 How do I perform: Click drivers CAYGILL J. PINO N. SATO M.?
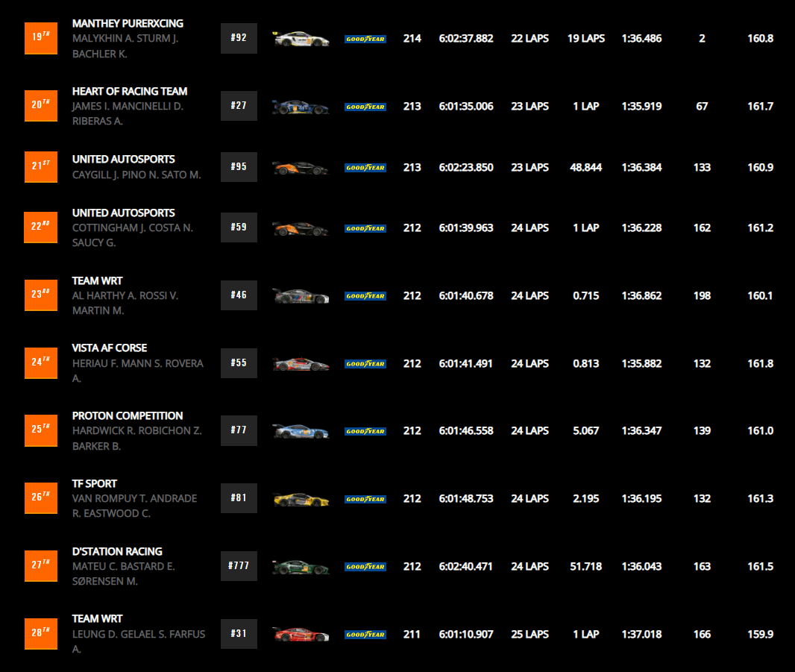pos(136,175)
